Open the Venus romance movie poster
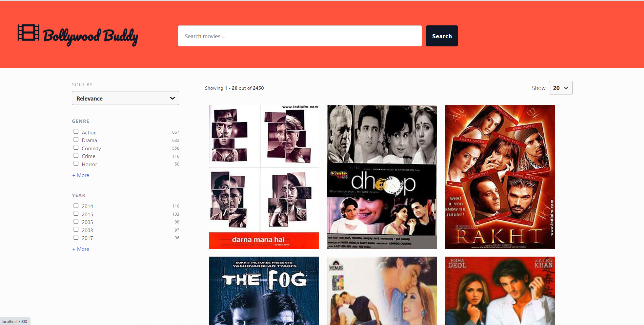Image resolution: width=644 pixels, height=325 pixels. pyautogui.click(x=382, y=290)
